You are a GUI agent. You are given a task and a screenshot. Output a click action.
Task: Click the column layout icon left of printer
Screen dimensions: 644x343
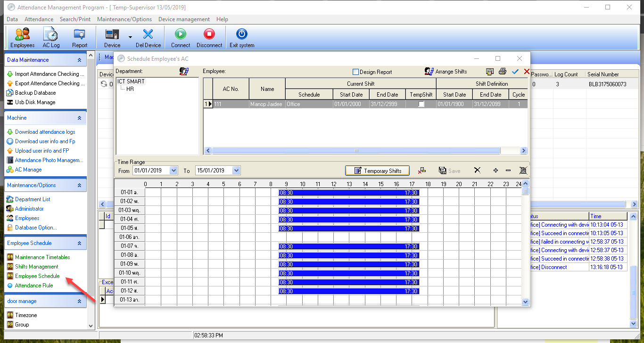point(490,72)
